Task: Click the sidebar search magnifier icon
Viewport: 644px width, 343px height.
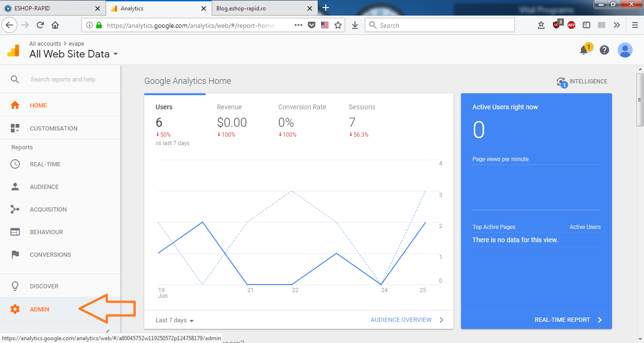Action: tap(15, 80)
